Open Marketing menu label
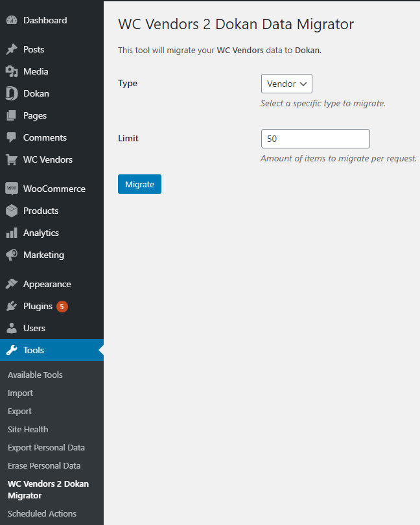The image size is (420, 525). (x=44, y=255)
